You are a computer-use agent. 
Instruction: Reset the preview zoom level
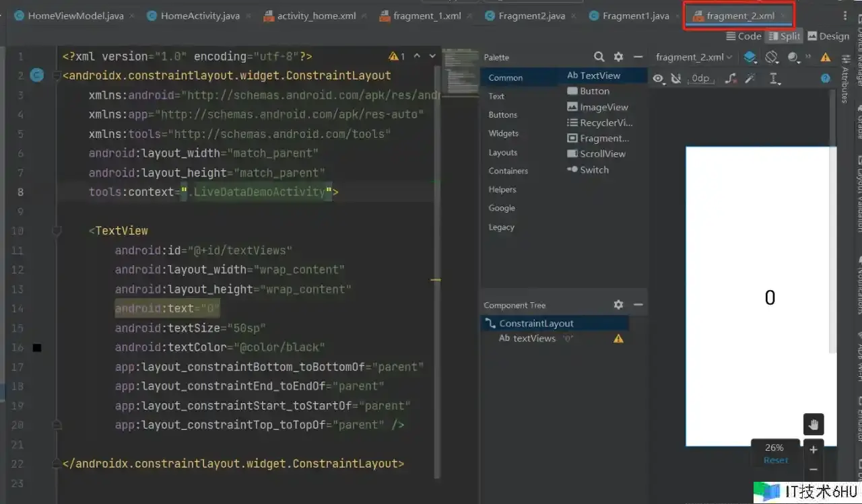(775, 460)
